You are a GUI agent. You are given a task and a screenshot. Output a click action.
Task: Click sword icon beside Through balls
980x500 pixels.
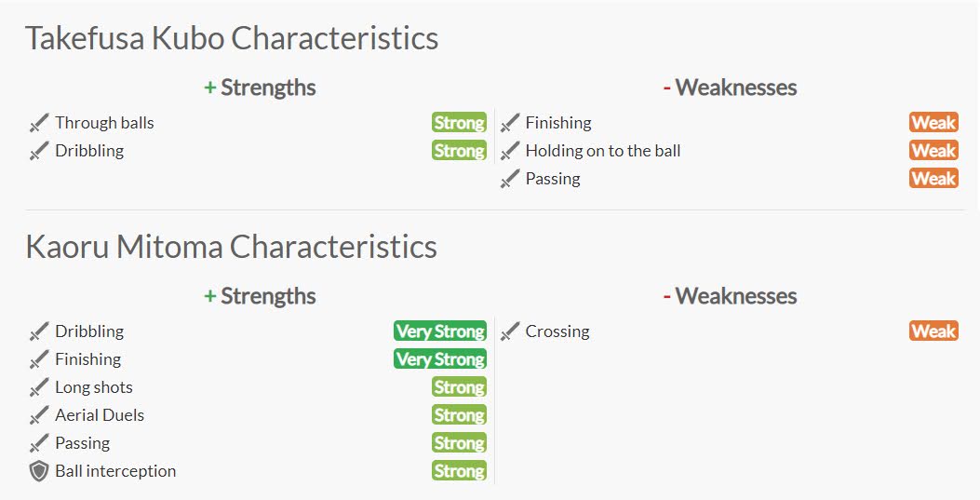[x=39, y=123]
